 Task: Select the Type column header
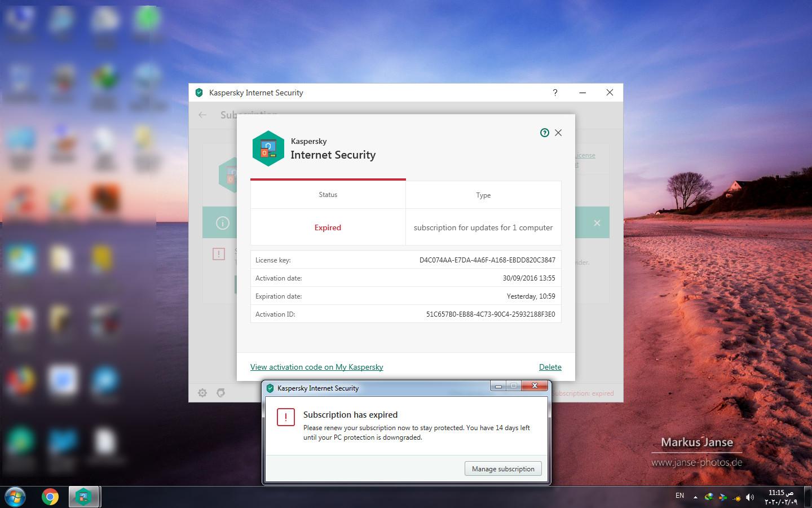click(483, 195)
